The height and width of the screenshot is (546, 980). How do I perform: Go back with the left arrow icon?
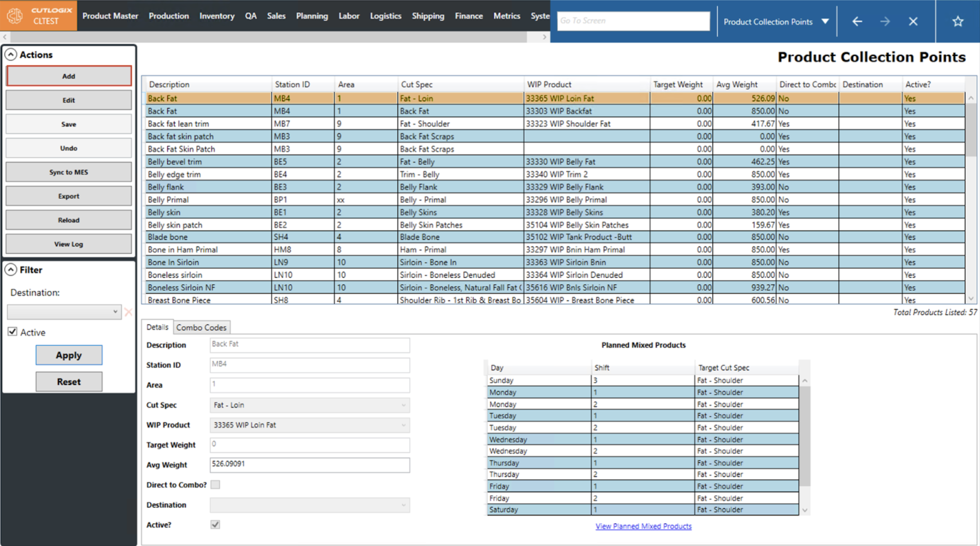pos(857,21)
